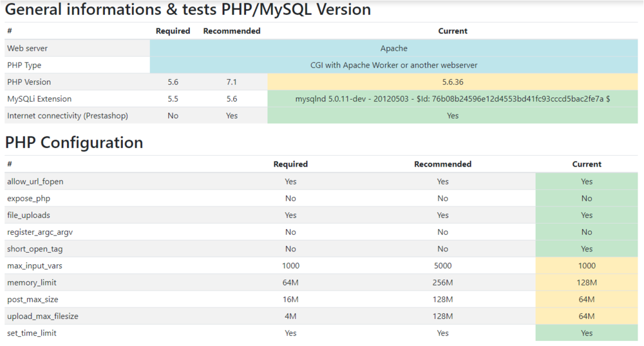Select PHP Version recommended 7.1 value

[x=232, y=82]
